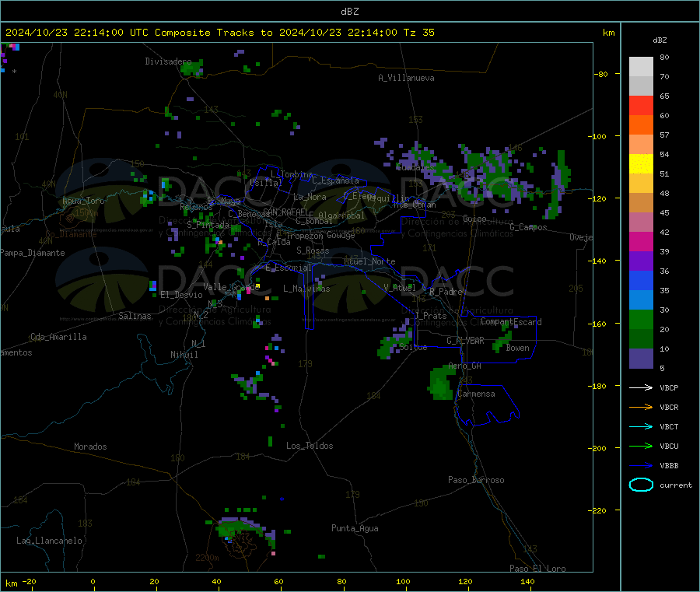The image size is (700, 592).
Task: Click the 'VBCR' legend label
Action: (669, 407)
